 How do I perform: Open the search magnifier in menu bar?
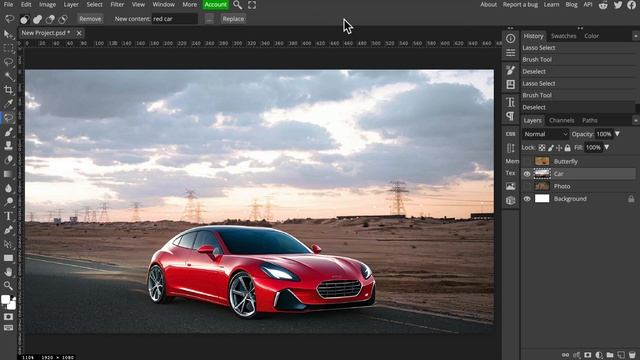pyautogui.click(x=238, y=5)
